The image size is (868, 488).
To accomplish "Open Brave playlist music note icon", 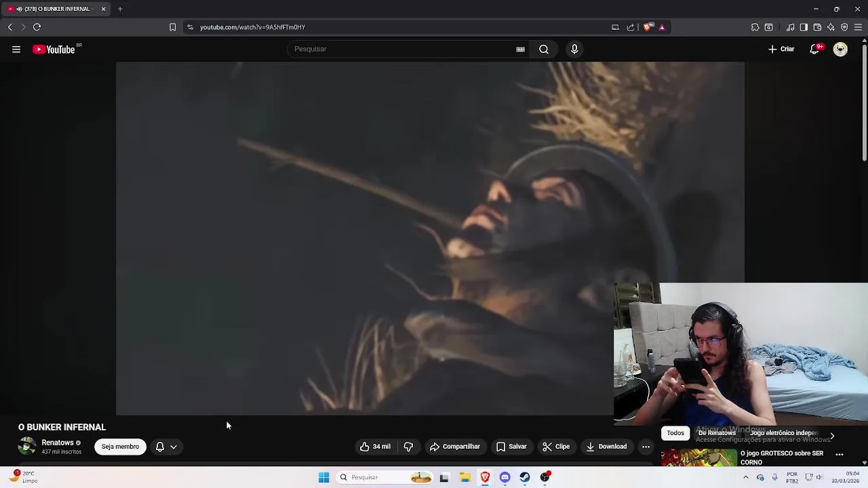I will [x=791, y=27].
